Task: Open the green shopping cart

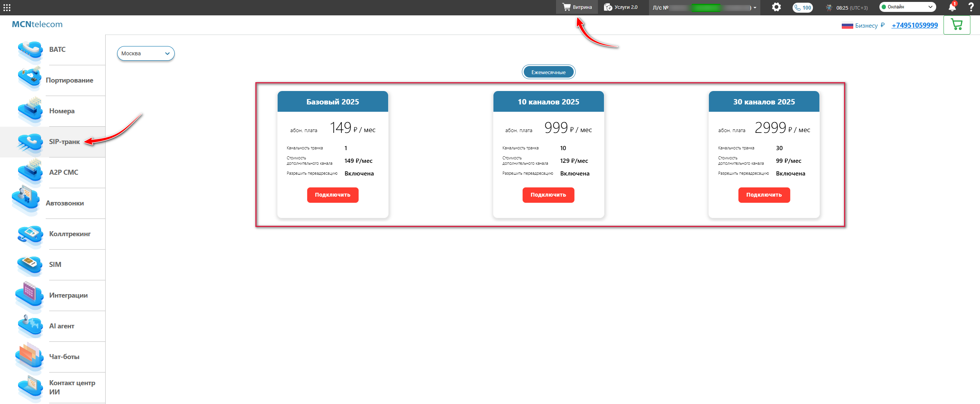Action: tap(957, 25)
